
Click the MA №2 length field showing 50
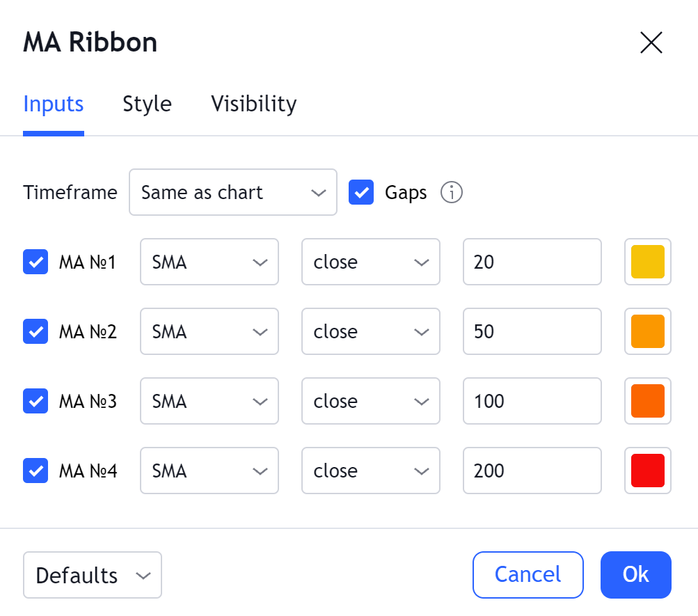coord(532,331)
